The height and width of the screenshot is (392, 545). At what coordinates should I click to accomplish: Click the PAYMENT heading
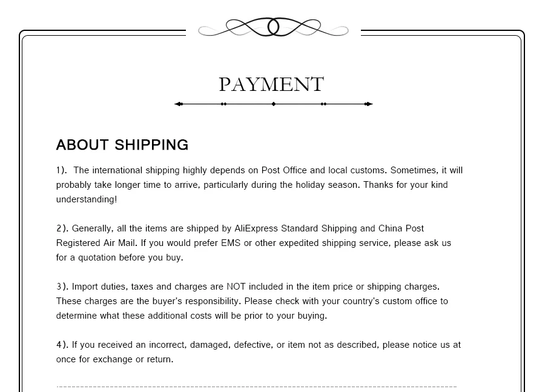click(x=271, y=84)
